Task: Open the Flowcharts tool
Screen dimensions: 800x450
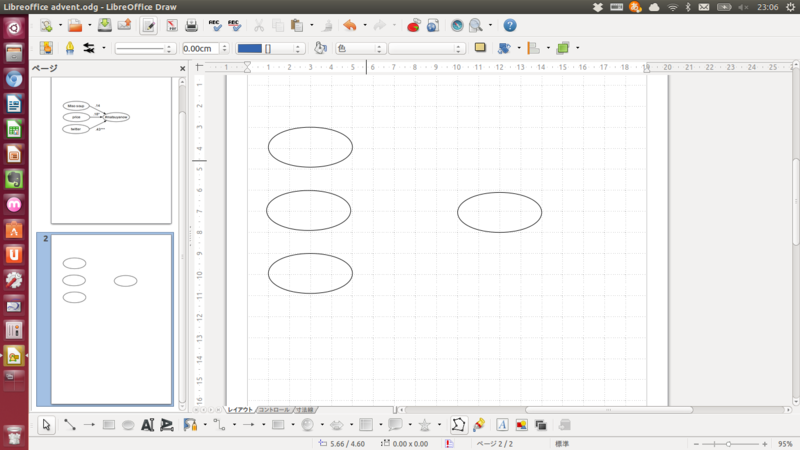Action: [366, 424]
